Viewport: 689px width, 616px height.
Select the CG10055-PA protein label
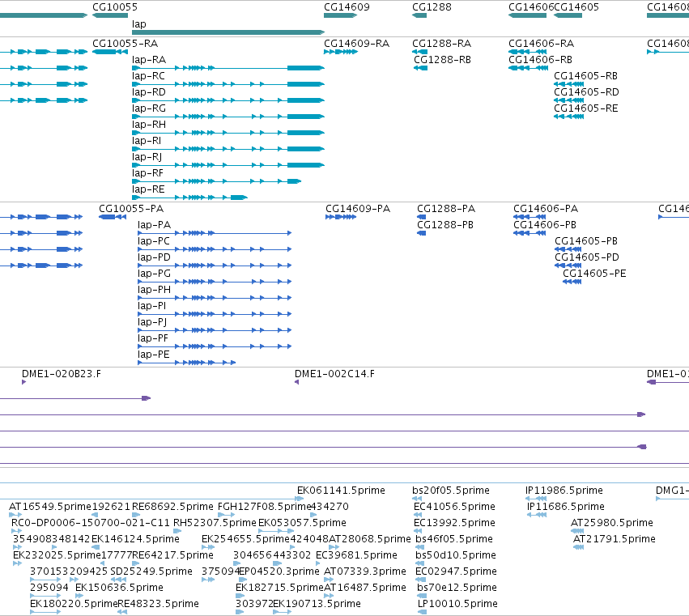[131, 209]
